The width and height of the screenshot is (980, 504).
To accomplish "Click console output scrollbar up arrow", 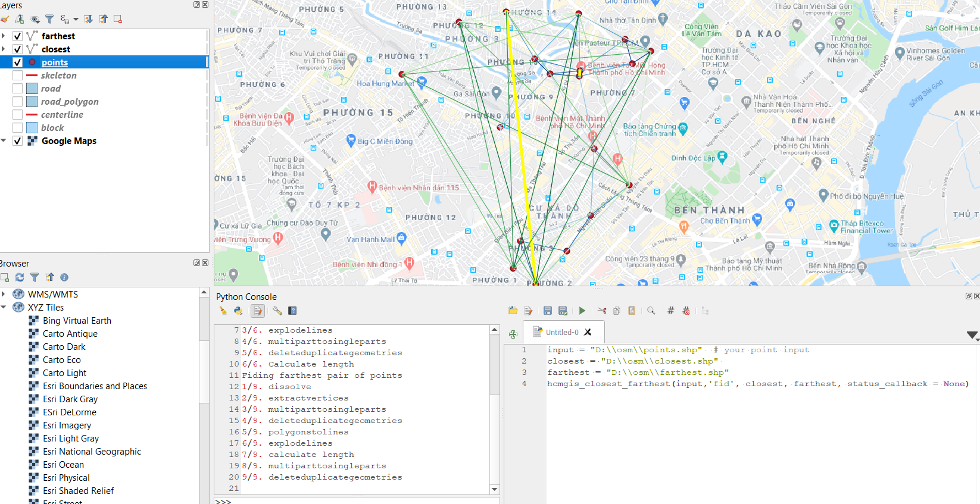I will click(x=494, y=330).
